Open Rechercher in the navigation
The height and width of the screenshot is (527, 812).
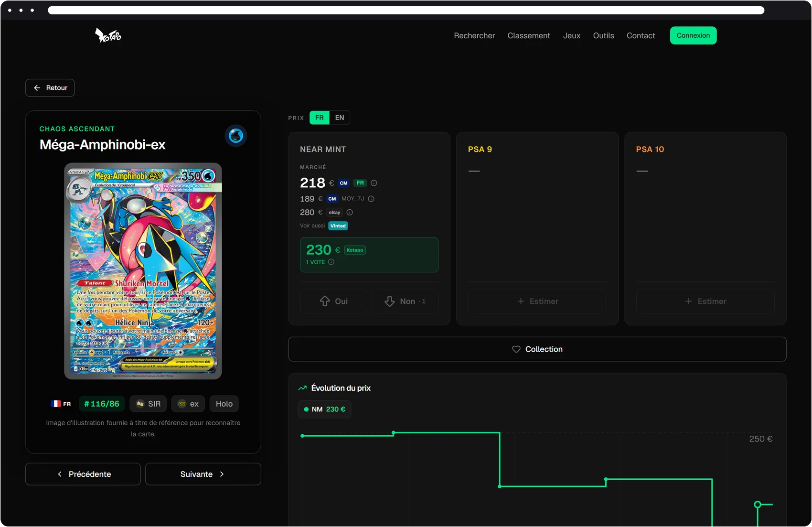click(x=474, y=35)
